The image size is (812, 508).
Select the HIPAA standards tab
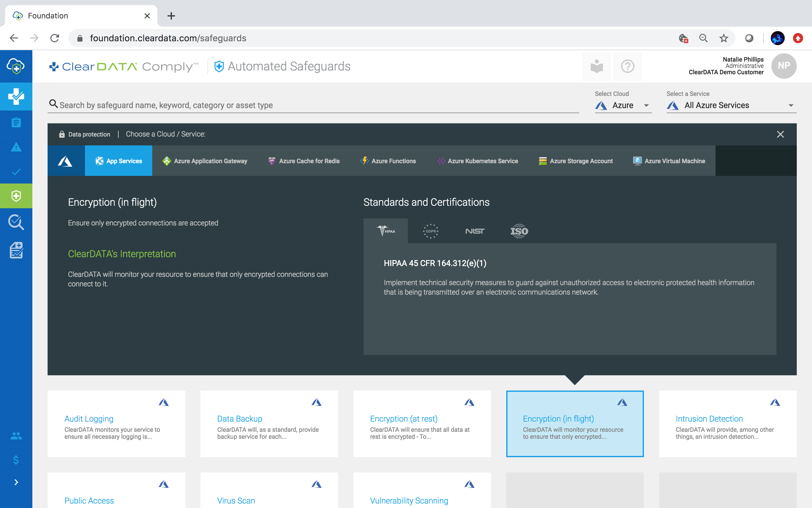[386, 231]
